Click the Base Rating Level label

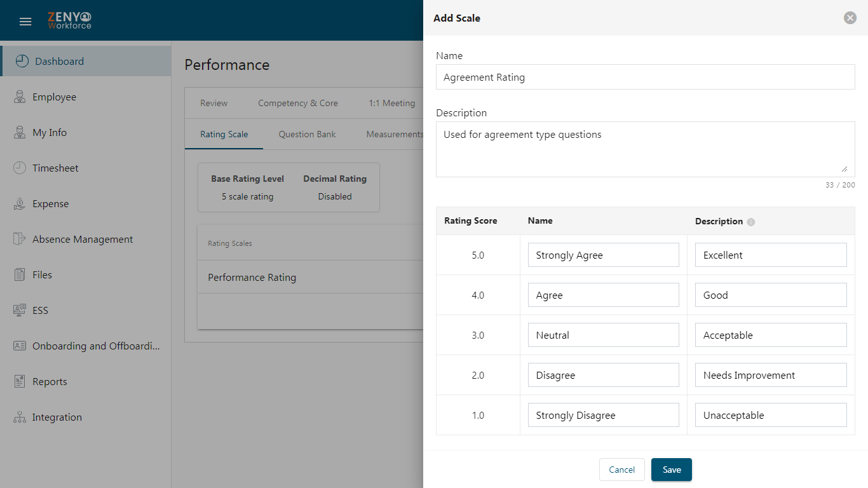point(248,179)
